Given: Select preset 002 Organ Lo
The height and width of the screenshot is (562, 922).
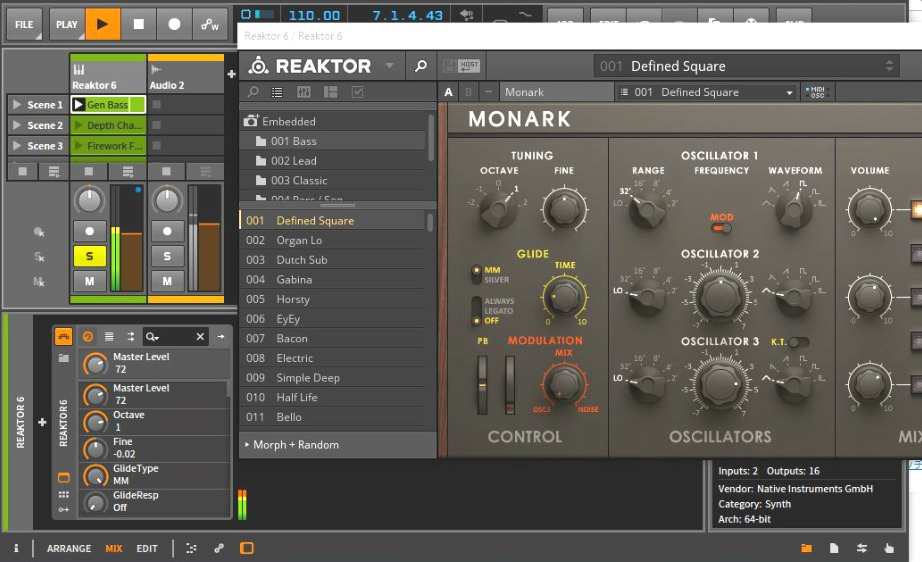Looking at the screenshot, I should 333,240.
